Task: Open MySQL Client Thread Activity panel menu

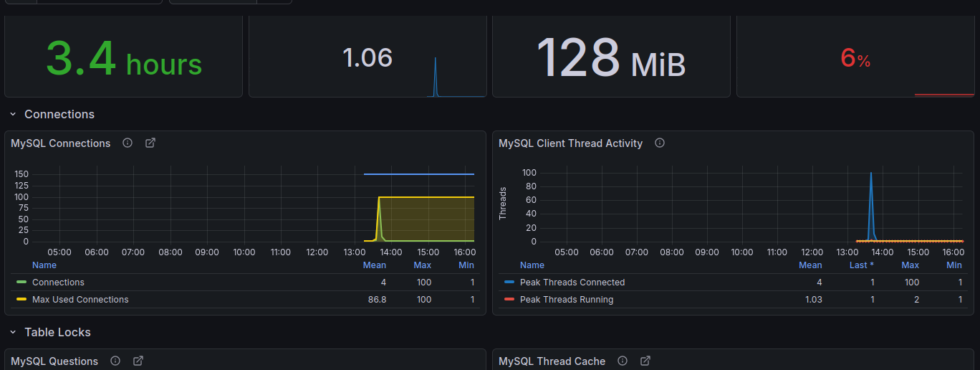Action: (x=570, y=143)
